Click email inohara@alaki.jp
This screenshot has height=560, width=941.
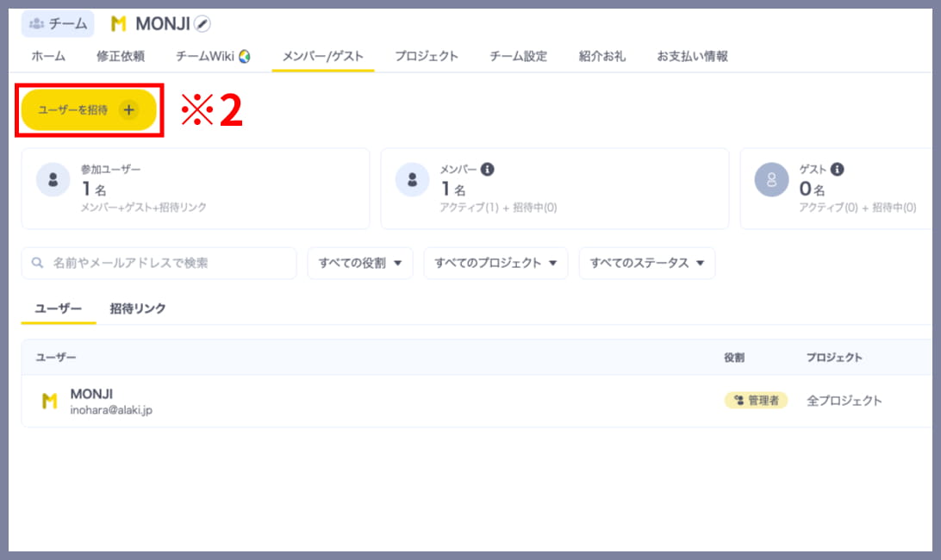pyautogui.click(x=111, y=410)
